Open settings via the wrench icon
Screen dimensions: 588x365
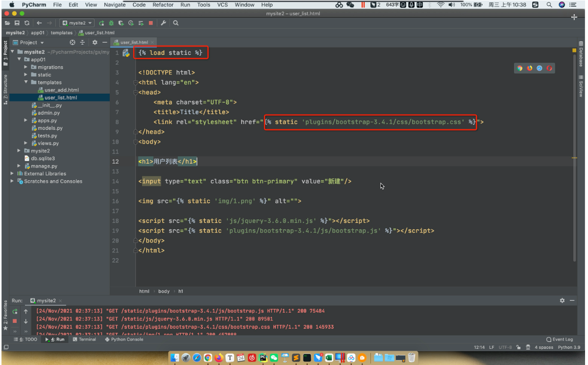(x=164, y=23)
